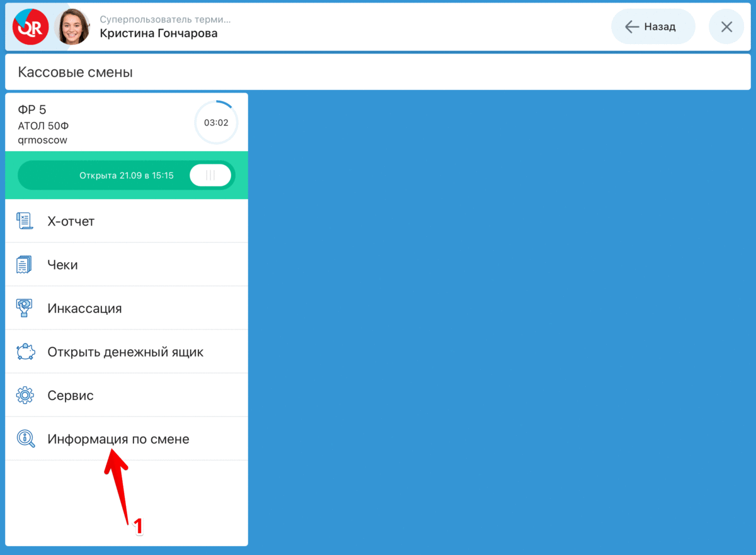Open Инкассация menu entry
The image size is (756, 555).
point(84,308)
